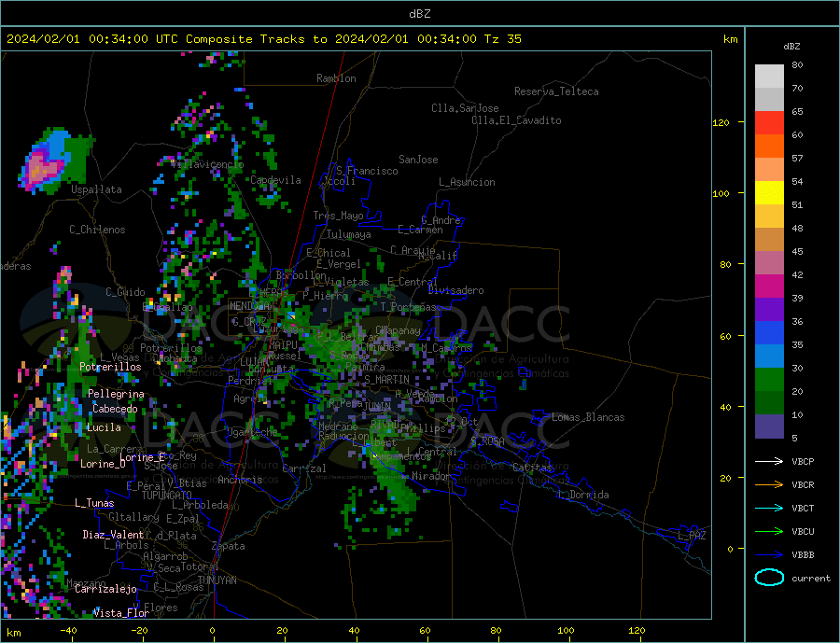The image size is (840, 643).
Task: Click the 5 dBZ slate-purple swatch
Action: click(x=769, y=426)
